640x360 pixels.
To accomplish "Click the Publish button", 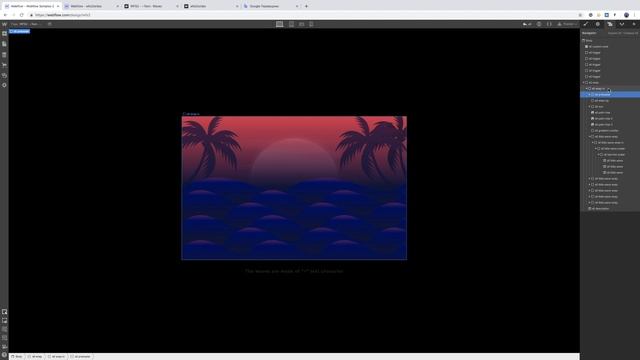I will (567, 24).
